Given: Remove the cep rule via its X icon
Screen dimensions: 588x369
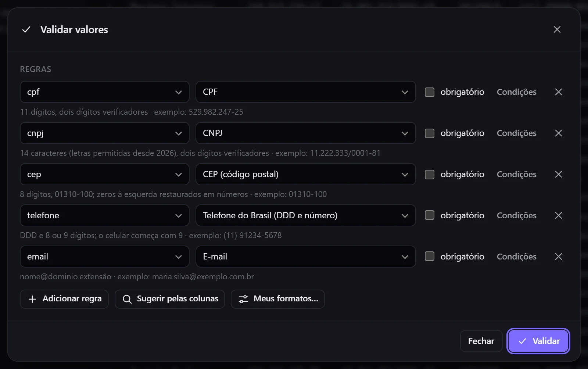Looking at the screenshot, I should 558,174.
